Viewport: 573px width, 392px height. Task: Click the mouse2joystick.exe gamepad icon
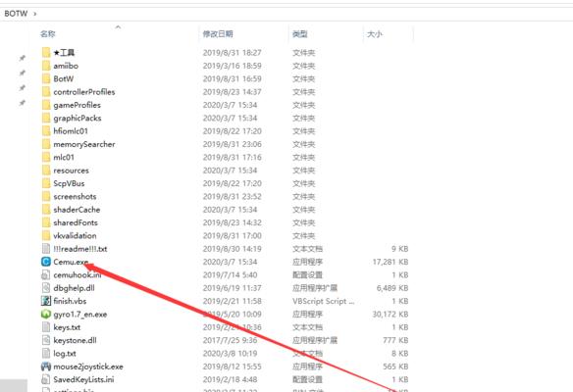point(46,367)
